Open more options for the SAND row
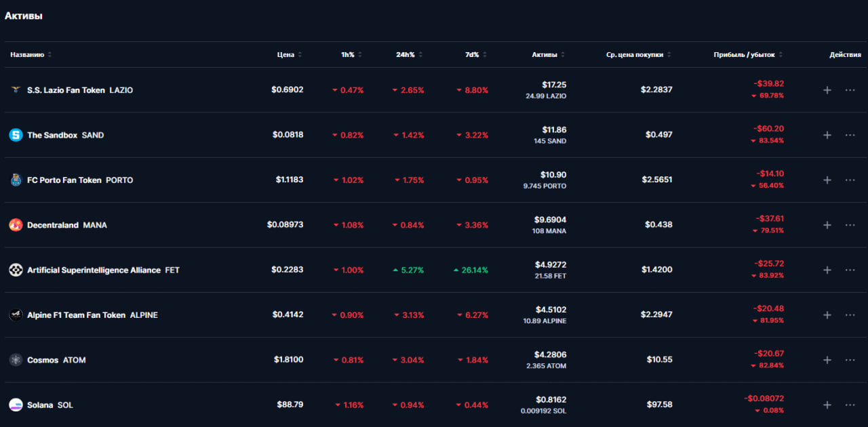This screenshot has height=427, width=868. [x=850, y=135]
